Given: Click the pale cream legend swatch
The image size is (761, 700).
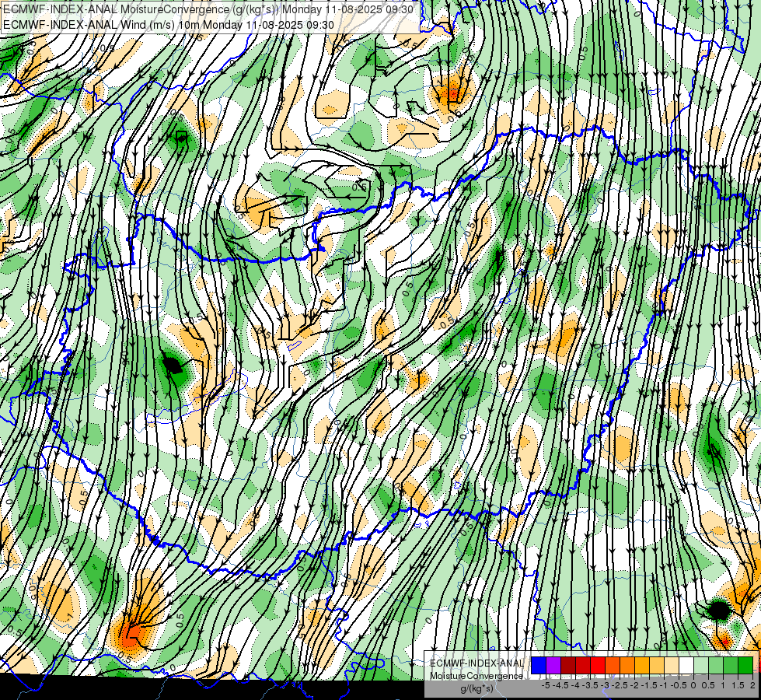Looking at the screenshot, I should tap(672, 666).
